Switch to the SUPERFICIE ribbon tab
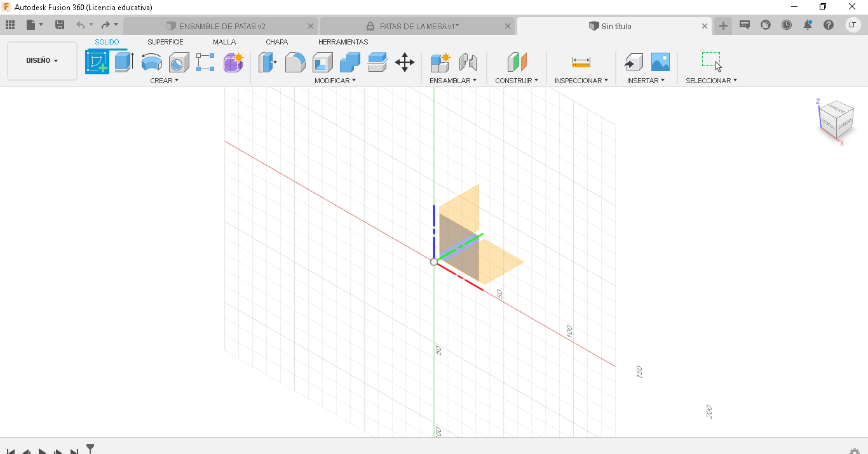Image resolution: width=868 pixels, height=454 pixels. pyautogui.click(x=165, y=42)
